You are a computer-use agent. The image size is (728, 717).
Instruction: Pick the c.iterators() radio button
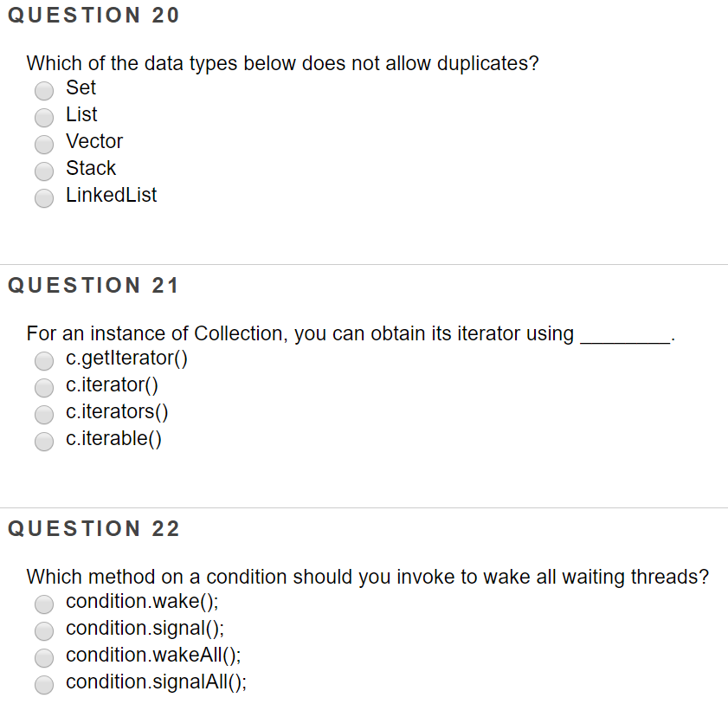44,414
